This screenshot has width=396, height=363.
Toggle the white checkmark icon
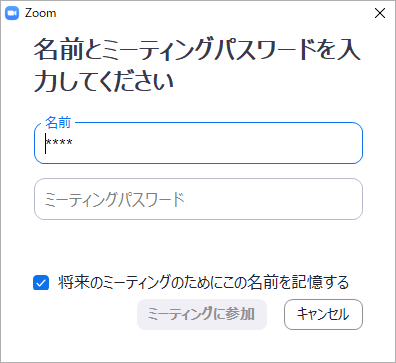coord(41,283)
